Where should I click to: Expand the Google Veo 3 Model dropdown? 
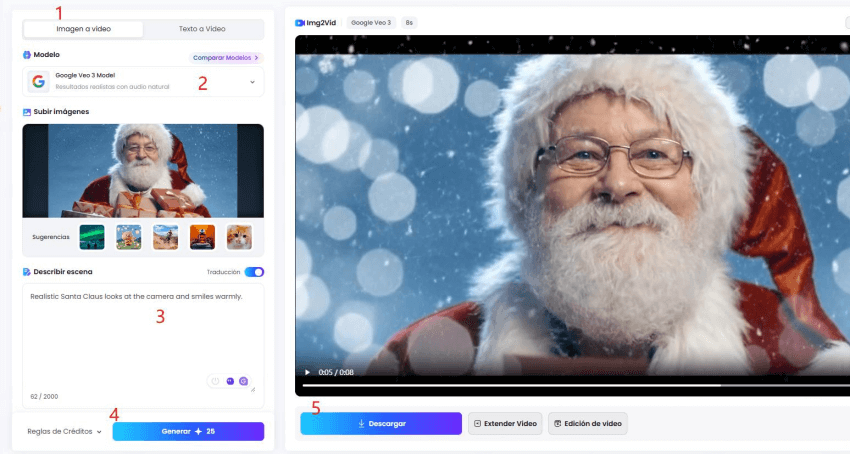click(x=143, y=82)
